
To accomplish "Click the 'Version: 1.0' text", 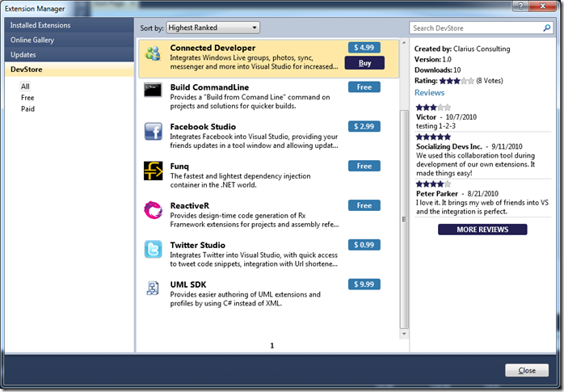I will pyautogui.click(x=433, y=59).
